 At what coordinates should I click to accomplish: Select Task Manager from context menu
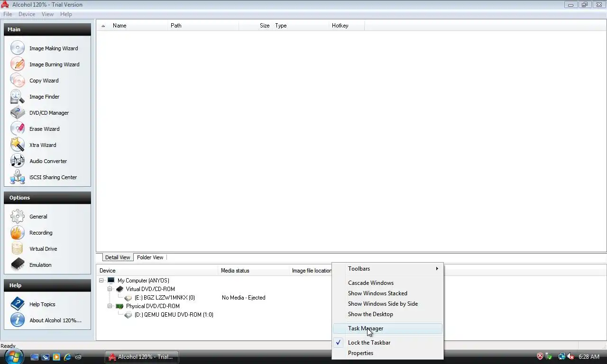coord(387,328)
